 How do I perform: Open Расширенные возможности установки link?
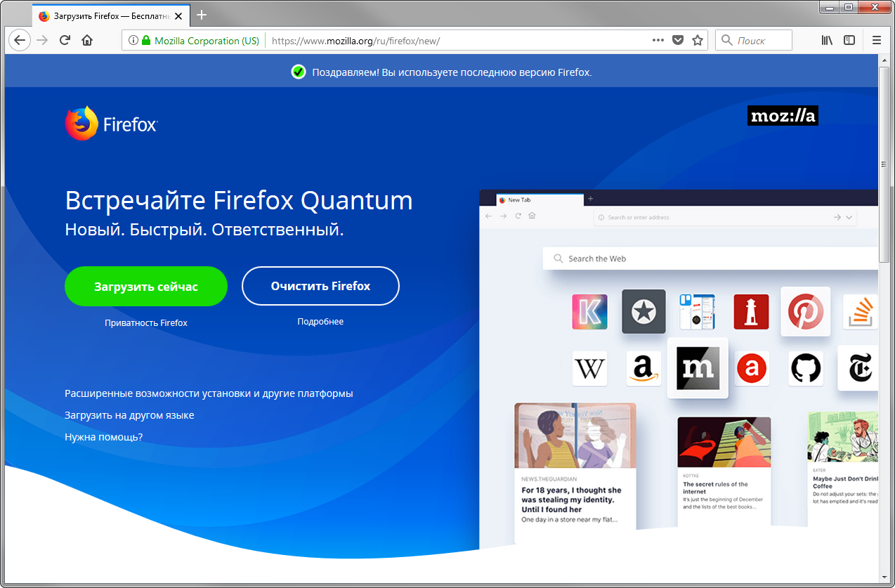[x=209, y=393]
